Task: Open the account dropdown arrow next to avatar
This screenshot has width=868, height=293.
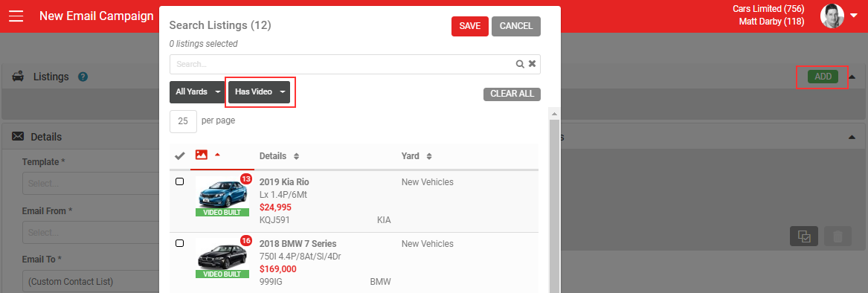Action: (854, 16)
